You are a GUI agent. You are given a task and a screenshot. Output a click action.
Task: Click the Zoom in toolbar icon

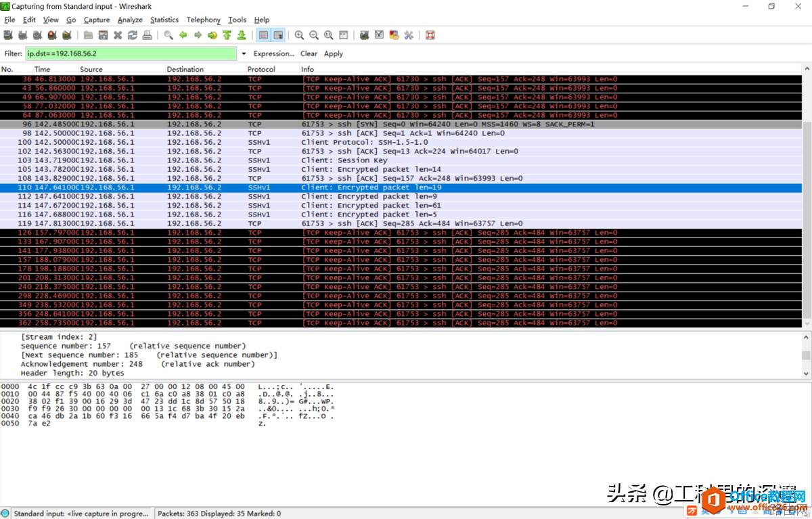pos(299,35)
